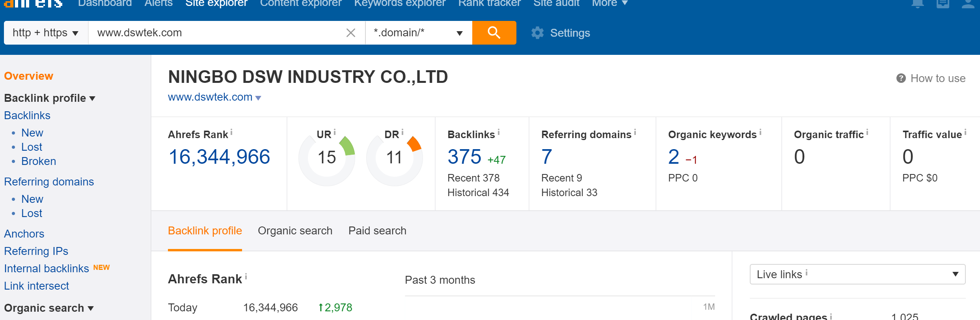This screenshot has height=320, width=980.
Task: Switch to the Backlink profile tab
Action: [x=205, y=231]
